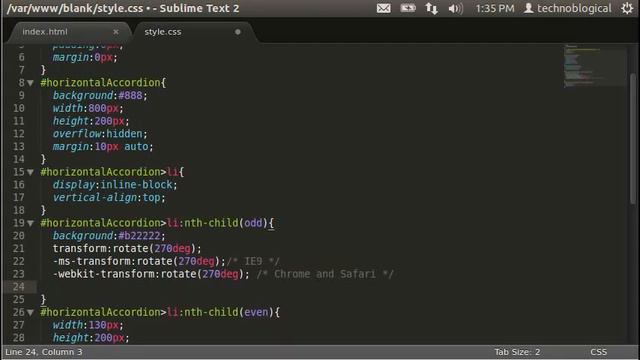Collapse the fold arrow at line 8
Screen dimensions: 640x360
[x=30, y=83]
